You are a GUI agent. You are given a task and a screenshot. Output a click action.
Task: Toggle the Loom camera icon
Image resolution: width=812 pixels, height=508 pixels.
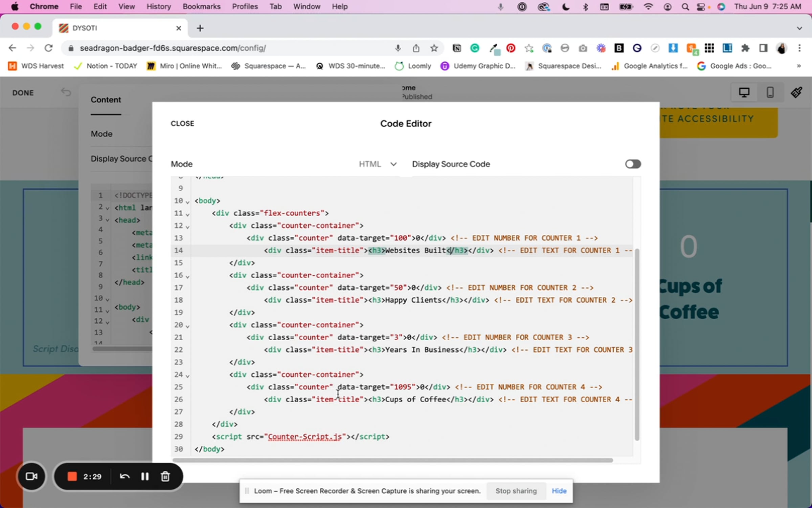(x=31, y=477)
